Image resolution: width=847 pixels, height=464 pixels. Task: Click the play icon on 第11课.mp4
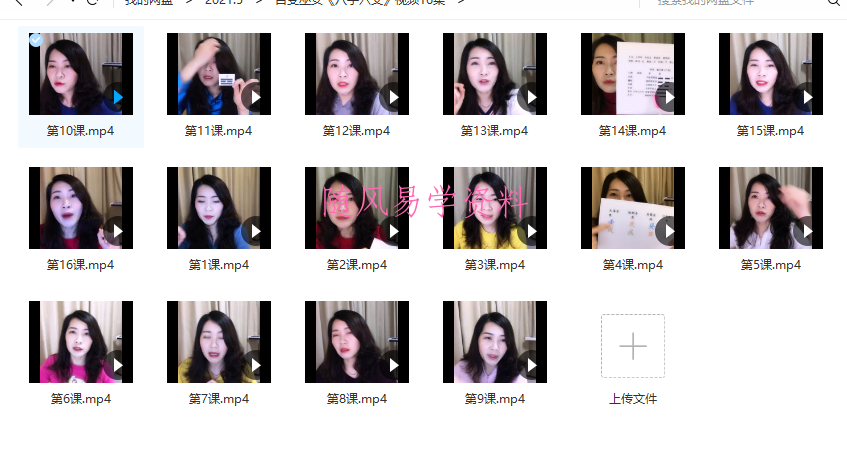click(x=255, y=97)
